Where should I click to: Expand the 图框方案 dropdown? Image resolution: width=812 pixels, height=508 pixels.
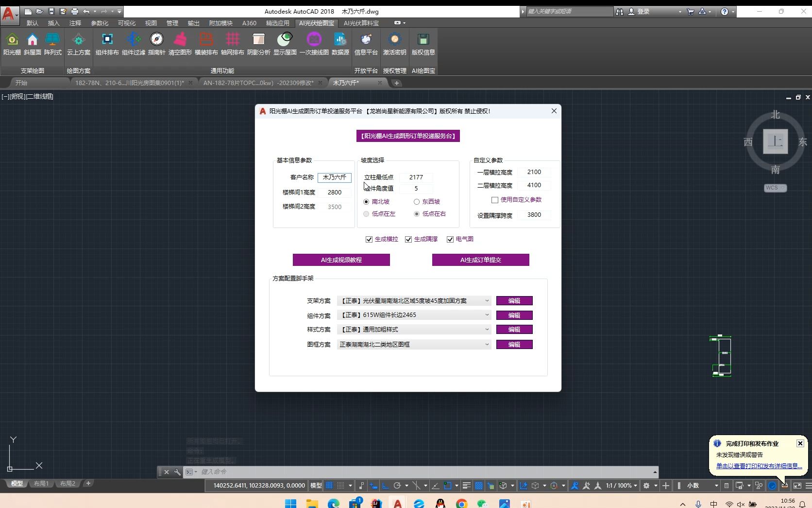(414, 345)
